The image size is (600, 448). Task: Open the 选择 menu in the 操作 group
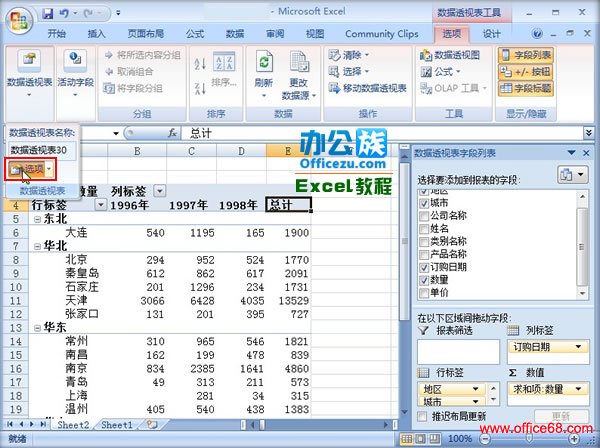tap(349, 72)
